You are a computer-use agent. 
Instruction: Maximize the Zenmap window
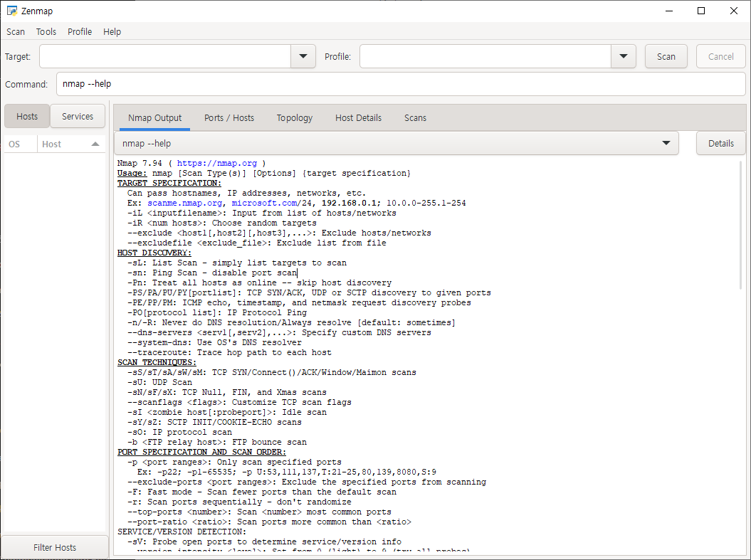click(x=701, y=11)
